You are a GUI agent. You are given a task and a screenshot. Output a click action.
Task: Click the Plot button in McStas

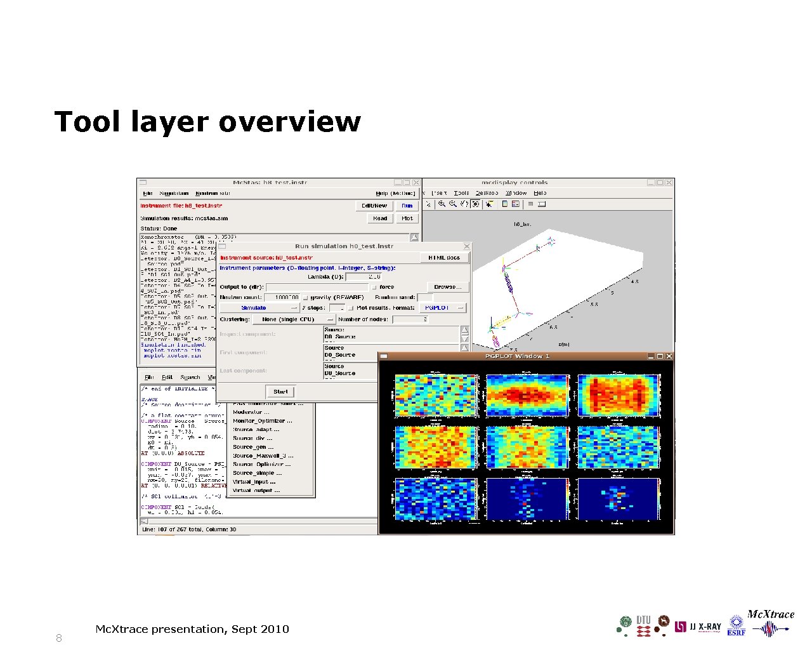pyautogui.click(x=407, y=218)
